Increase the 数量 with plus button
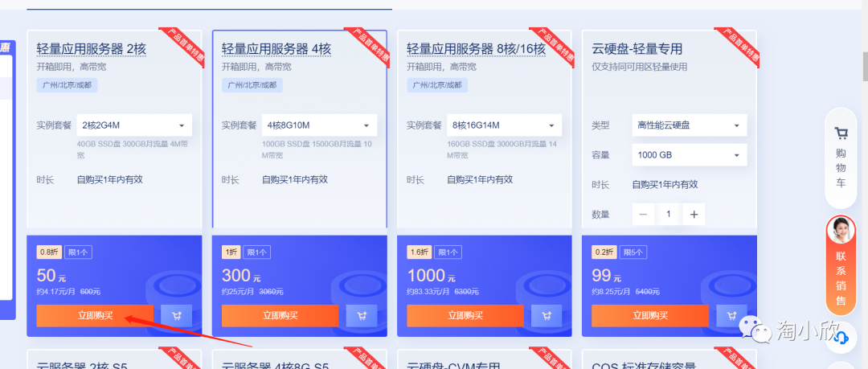868x369 pixels. click(x=694, y=214)
